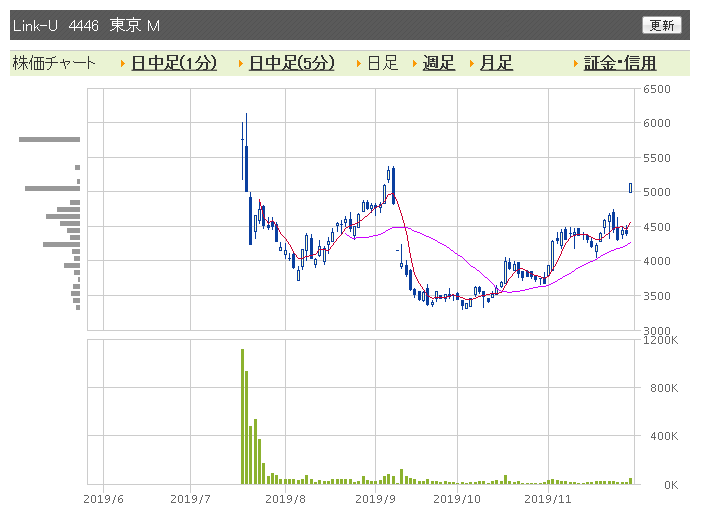Select the 日足 daily chart tab
Screen dimensions: 701x525
coord(383,63)
